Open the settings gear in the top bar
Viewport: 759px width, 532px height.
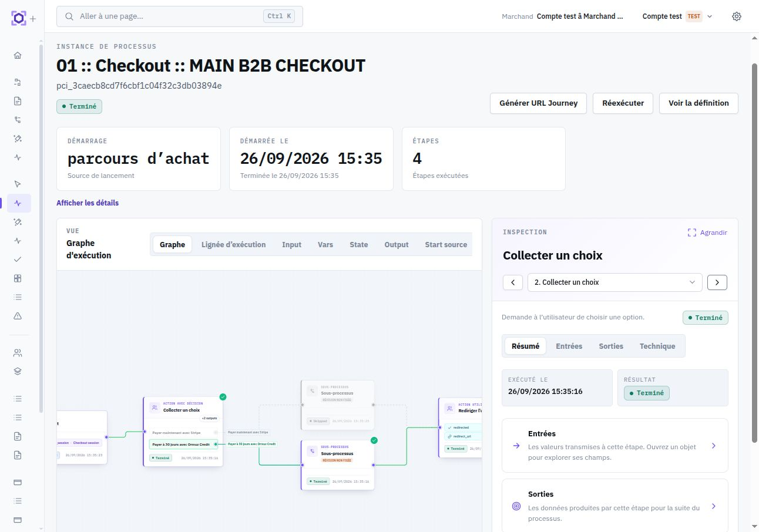tap(737, 16)
